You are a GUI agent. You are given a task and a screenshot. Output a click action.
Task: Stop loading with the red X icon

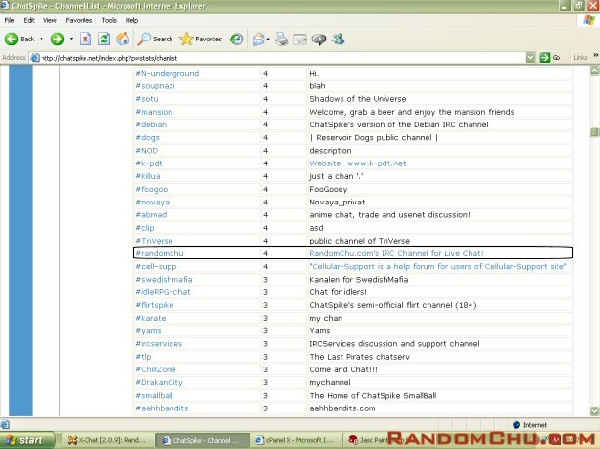[85, 39]
